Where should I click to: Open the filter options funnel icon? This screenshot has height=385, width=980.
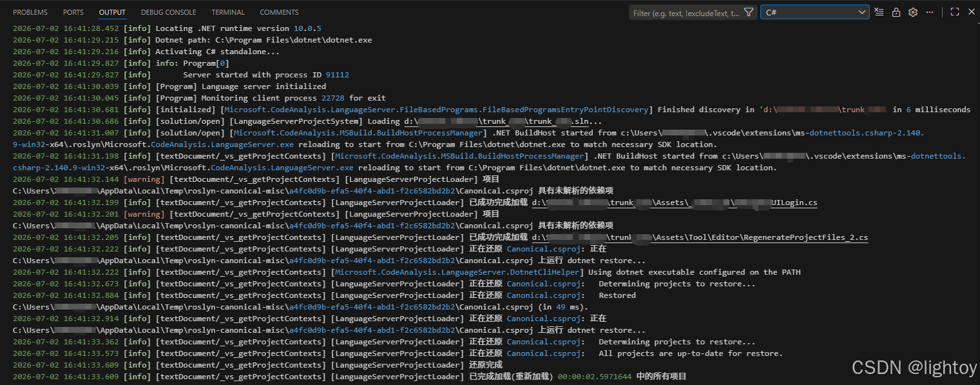pos(748,12)
